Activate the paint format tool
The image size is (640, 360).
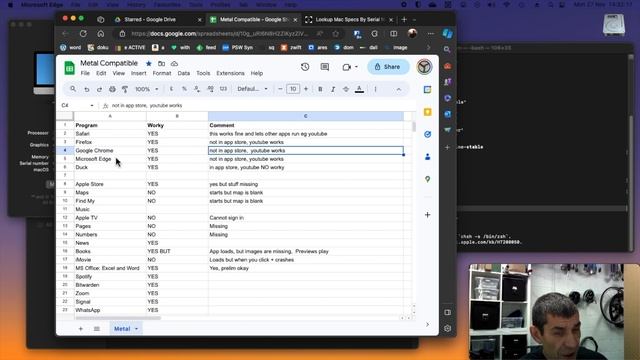[x=125, y=89]
